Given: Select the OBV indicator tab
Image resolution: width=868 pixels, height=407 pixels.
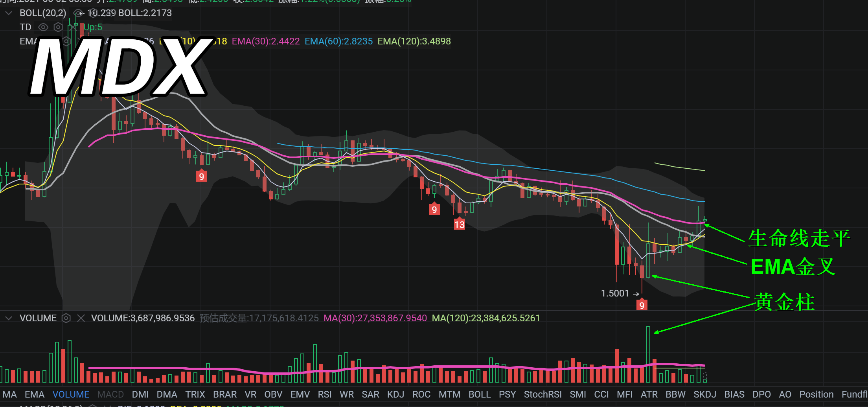Looking at the screenshot, I should (x=273, y=394).
